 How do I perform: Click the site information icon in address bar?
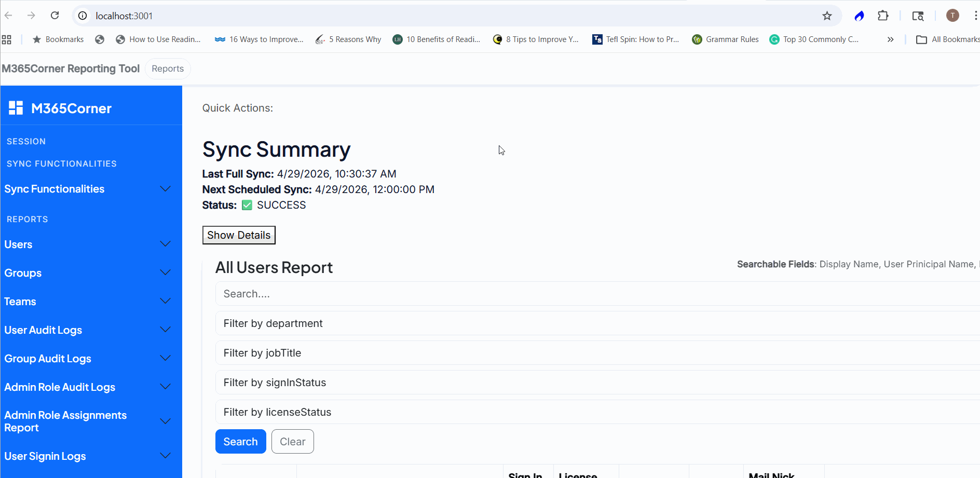pyautogui.click(x=83, y=16)
